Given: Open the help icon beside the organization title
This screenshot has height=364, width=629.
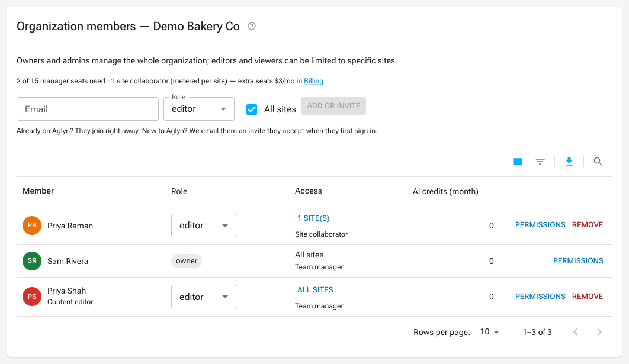Looking at the screenshot, I should (252, 26).
